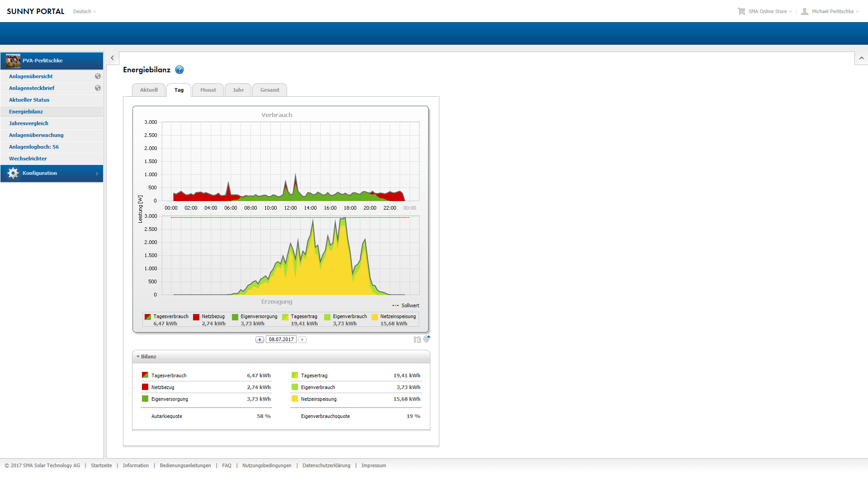The width and height of the screenshot is (868, 488).
Task: Switch to the Monat tab
Action: (208, 90)
